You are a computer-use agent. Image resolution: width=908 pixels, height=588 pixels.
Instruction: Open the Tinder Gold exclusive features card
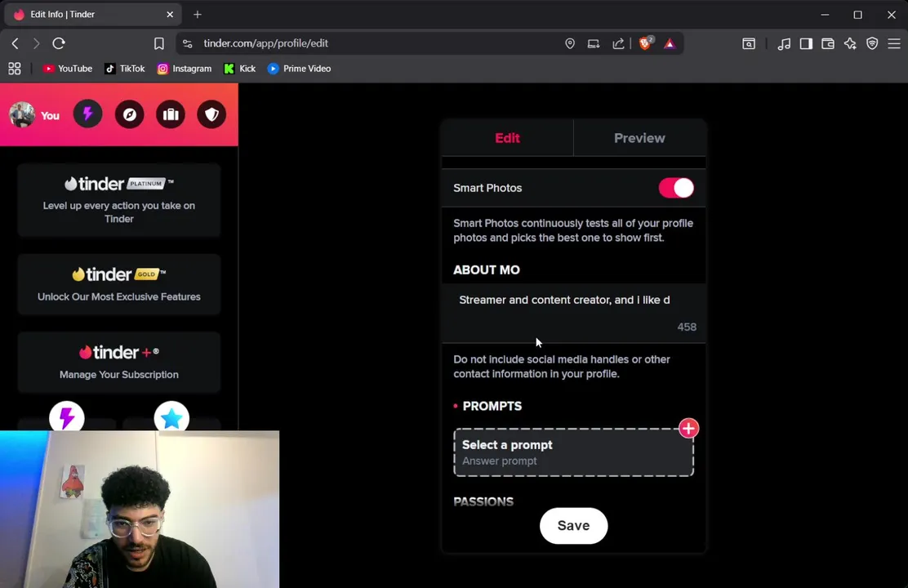click(118, 284)
